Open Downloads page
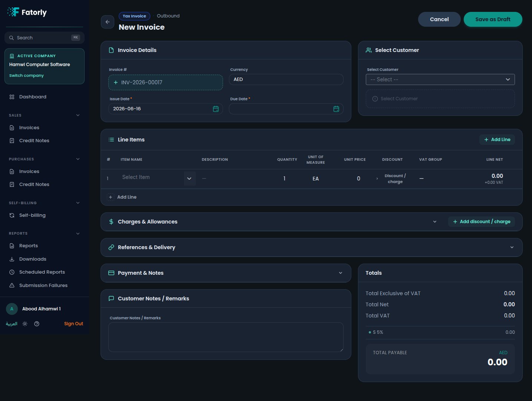This screenshot has height=401, width=532. point(45,259)
